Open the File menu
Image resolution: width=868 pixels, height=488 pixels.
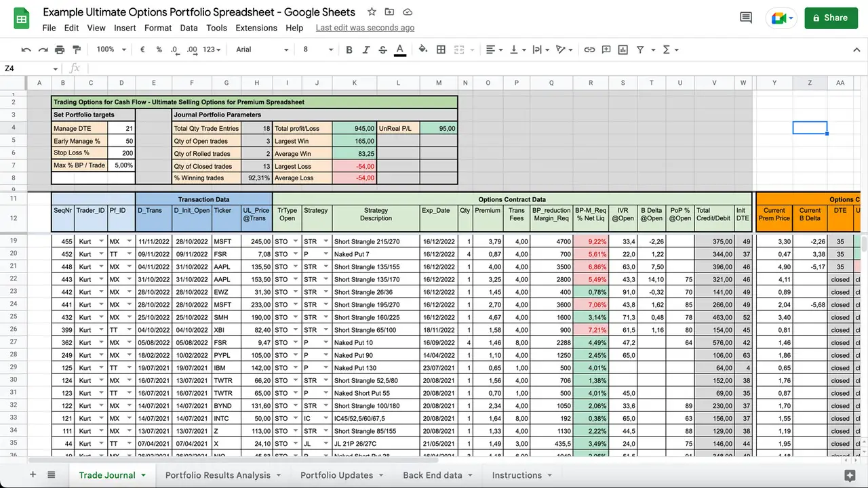(49, 28)
